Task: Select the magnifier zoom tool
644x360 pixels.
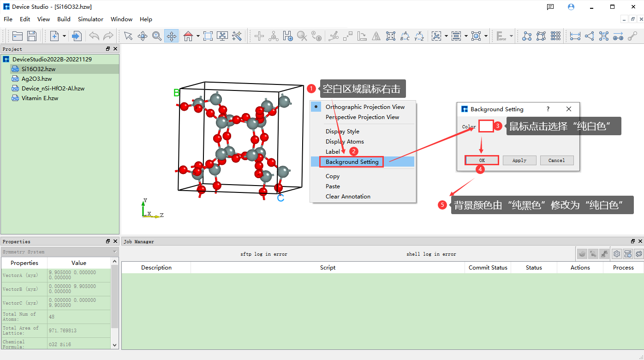Action: [x=157, y=36]
